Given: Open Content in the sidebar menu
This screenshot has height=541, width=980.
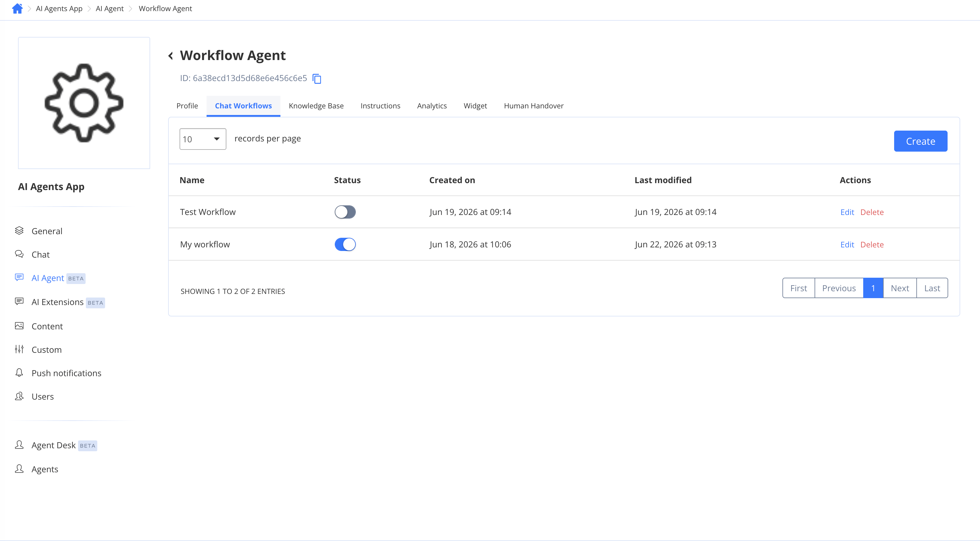Looking at the screenshot, I should 47,326.
